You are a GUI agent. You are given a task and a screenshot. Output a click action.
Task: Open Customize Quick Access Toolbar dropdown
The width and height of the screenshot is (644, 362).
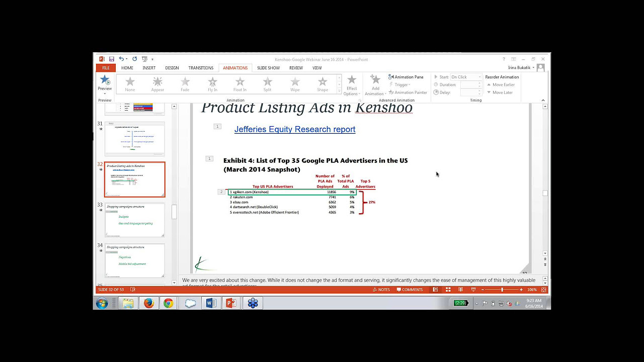152,59
